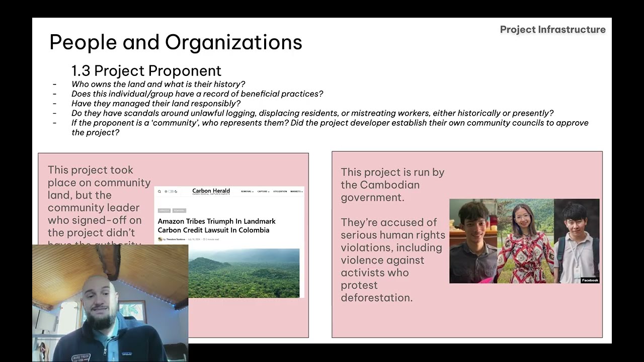Open the Amazon Tribes Triumph article headline
The width and height of the screenshot is (644, 362).
(x=216, y=226)
